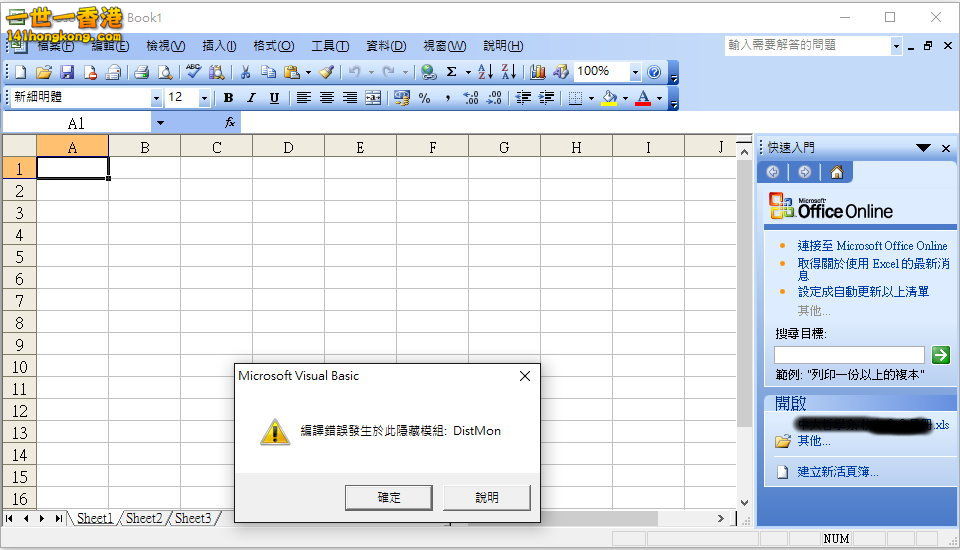Click AutoSum sigma icon
This screenshot has height=550, width=960.
click(x=452, y=72)
